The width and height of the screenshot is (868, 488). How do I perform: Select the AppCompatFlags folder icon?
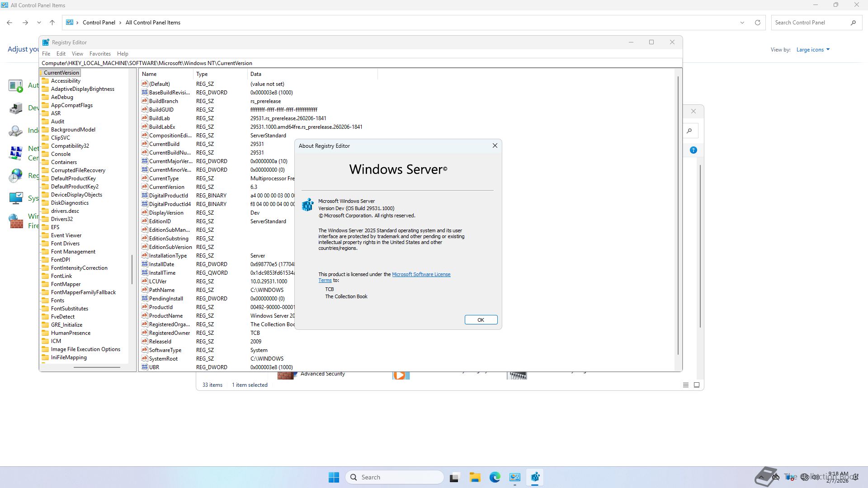coord(45,105)
